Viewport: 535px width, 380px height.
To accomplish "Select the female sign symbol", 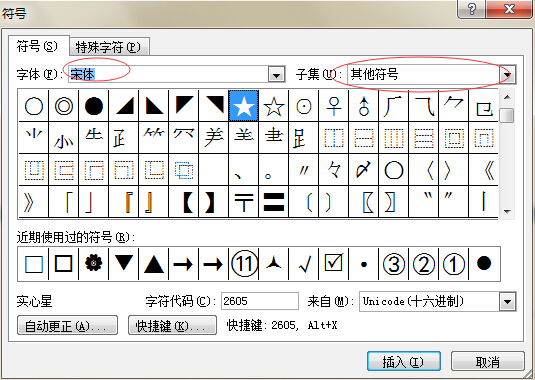I will [x=334, y=106].
